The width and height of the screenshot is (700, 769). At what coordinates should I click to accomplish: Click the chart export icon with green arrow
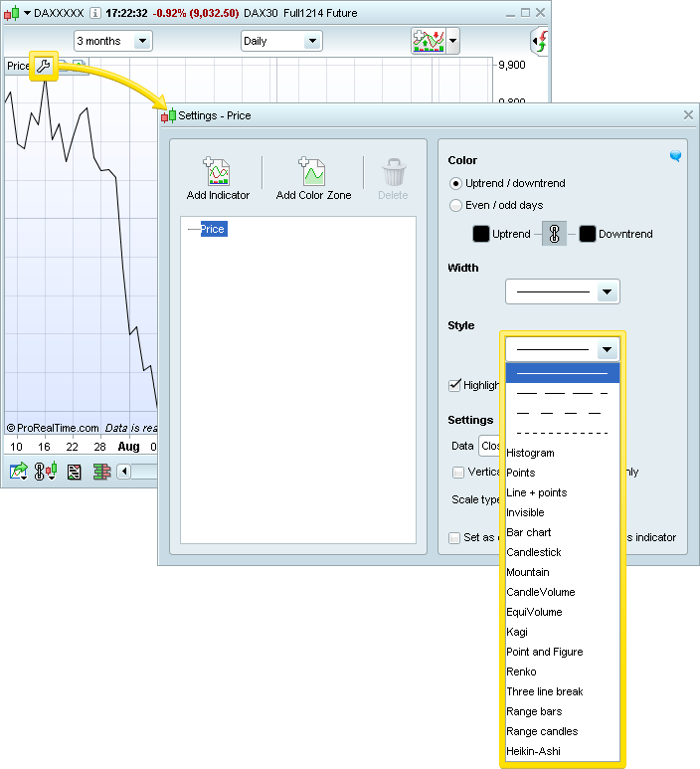point(19,472)
